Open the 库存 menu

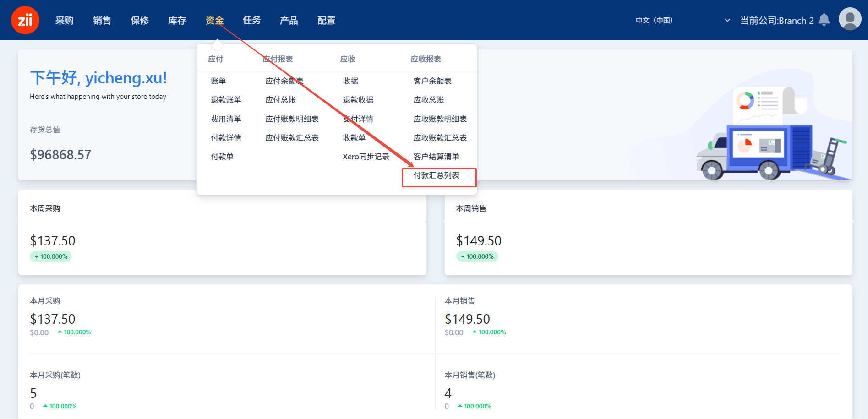pos(177,20)
